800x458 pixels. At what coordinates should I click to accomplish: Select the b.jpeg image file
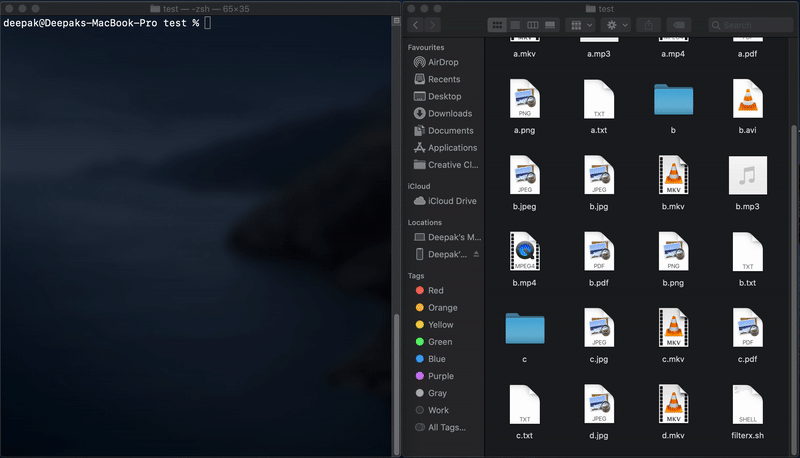click(x=524, y=175)
